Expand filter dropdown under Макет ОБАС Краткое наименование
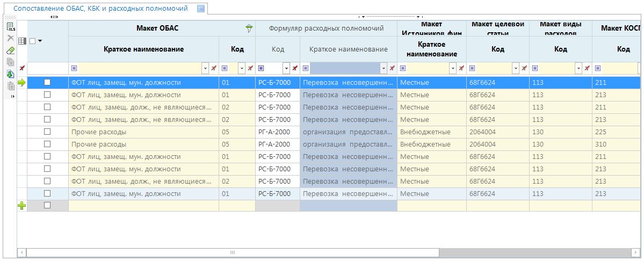Image resolution: width=644 pixels, height=261 pixels. pos(205,68)
